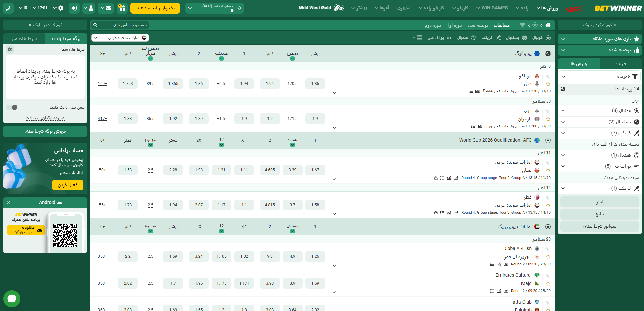The height and width of the screenshot is (311, 644).
Task: Open the UAE country dropdown
Action: [x=120, y=38]
